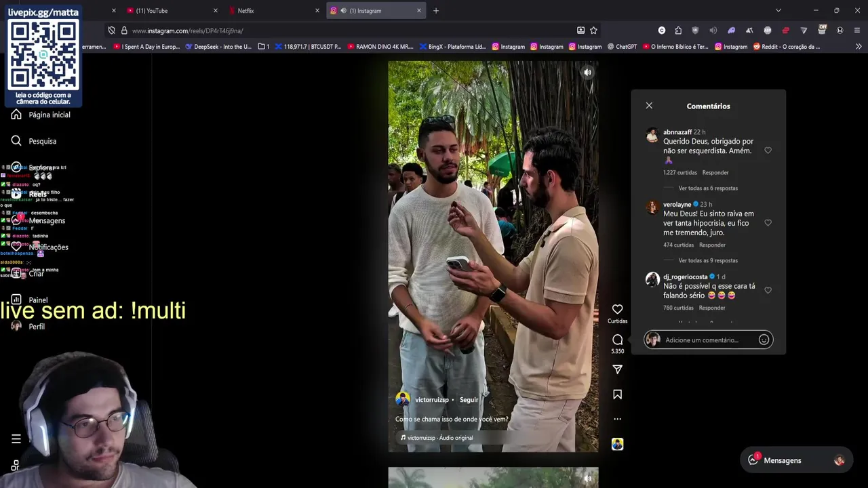This screenshot has height=488, width=868.
Task: Open Reddit bookmark
Action: coord(787,47)
